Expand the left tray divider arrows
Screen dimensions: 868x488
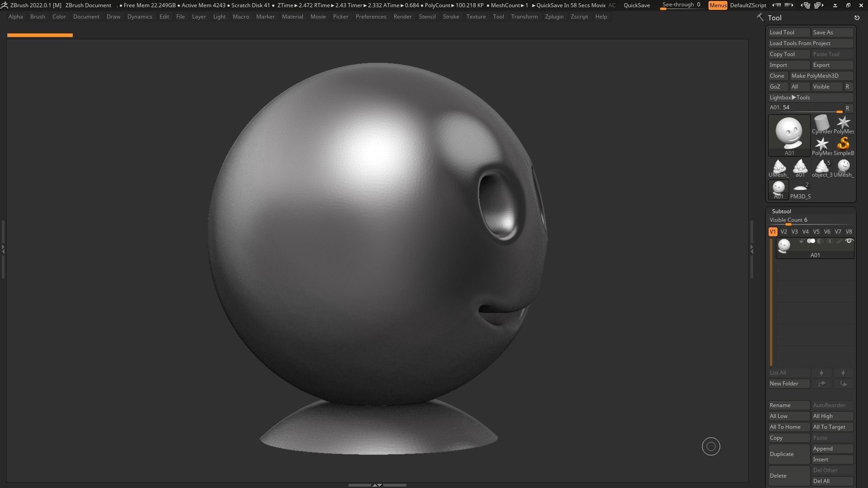pos(3,249)
